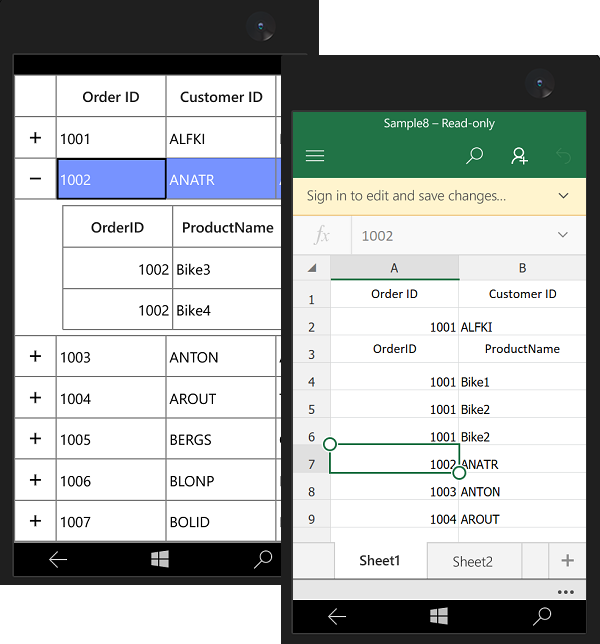Tap Windows logo on Excel phone
This screenshot has height=644, width=600.
(439, 616)
